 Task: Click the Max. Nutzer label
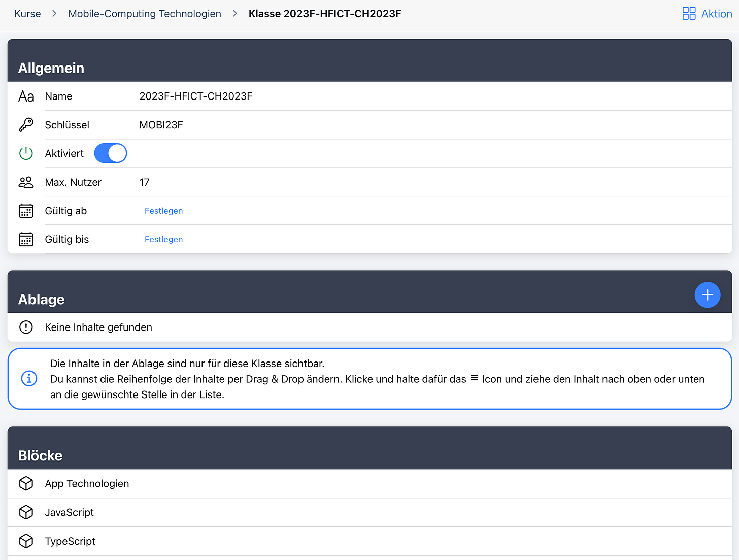pos(73,182)
